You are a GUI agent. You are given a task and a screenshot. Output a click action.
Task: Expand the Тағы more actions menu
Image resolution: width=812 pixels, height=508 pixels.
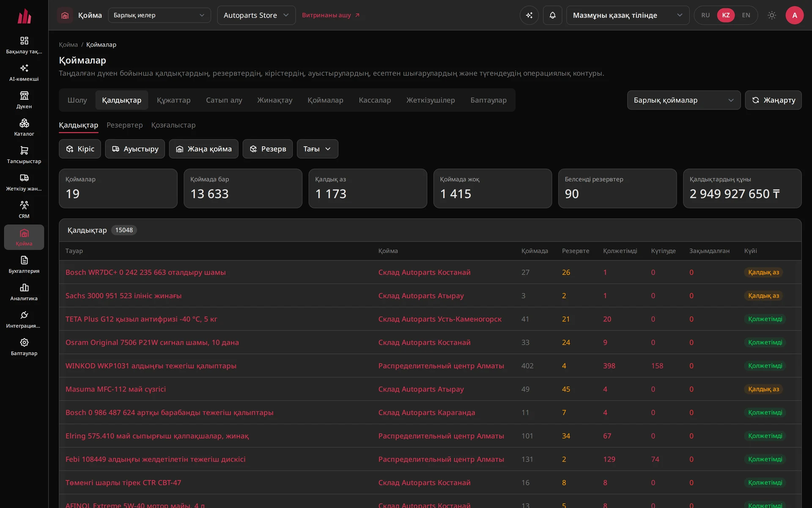click(x=317, y=149)
